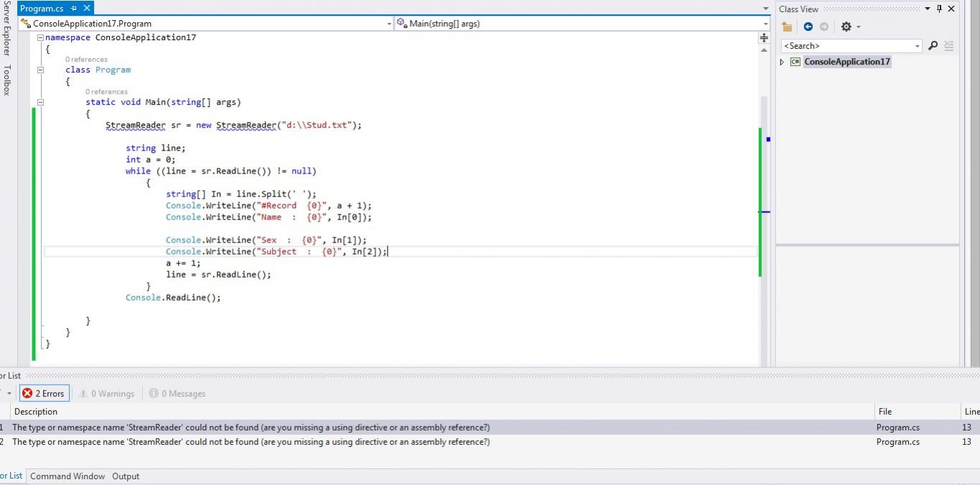Close the Program.cs tab

pos(87,9)
